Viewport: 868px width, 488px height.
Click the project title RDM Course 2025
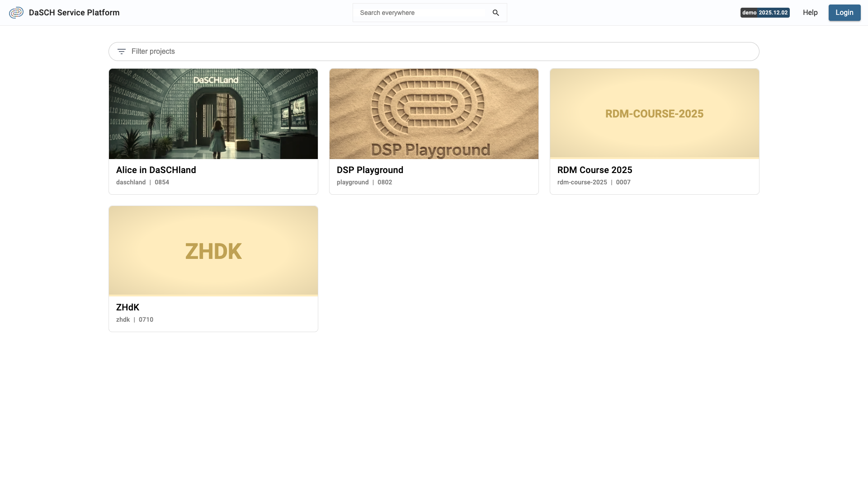594,170
